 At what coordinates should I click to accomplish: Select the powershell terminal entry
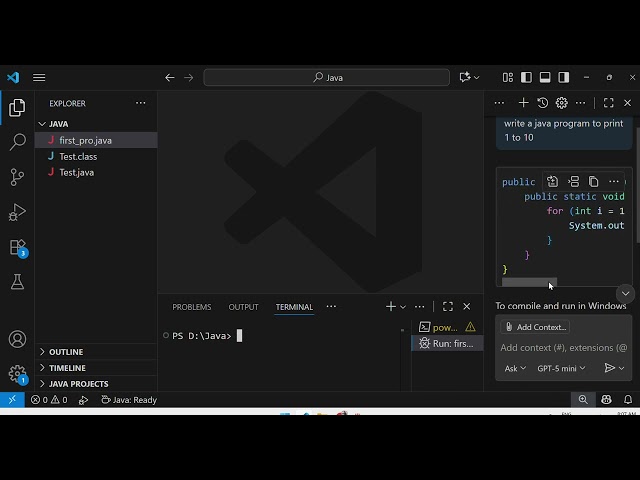447,327
